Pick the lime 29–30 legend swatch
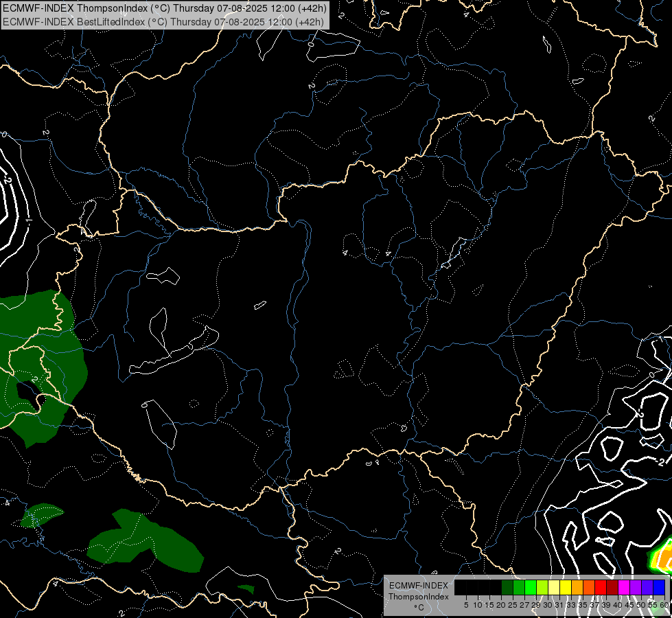 (542, 587)
